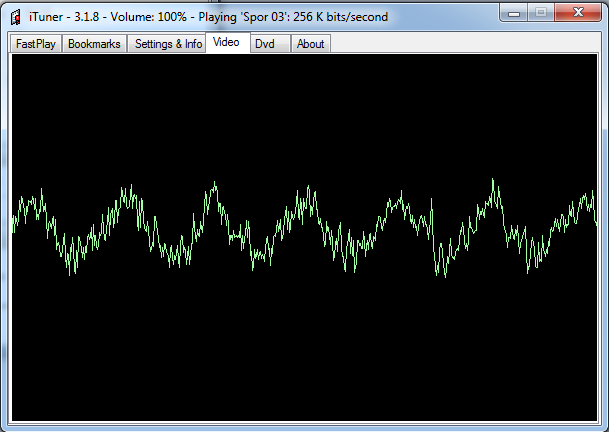609x432 pixels.
Task: Open the Bookmarks tab
Action: pyautogui.click(x=94, y=44)
